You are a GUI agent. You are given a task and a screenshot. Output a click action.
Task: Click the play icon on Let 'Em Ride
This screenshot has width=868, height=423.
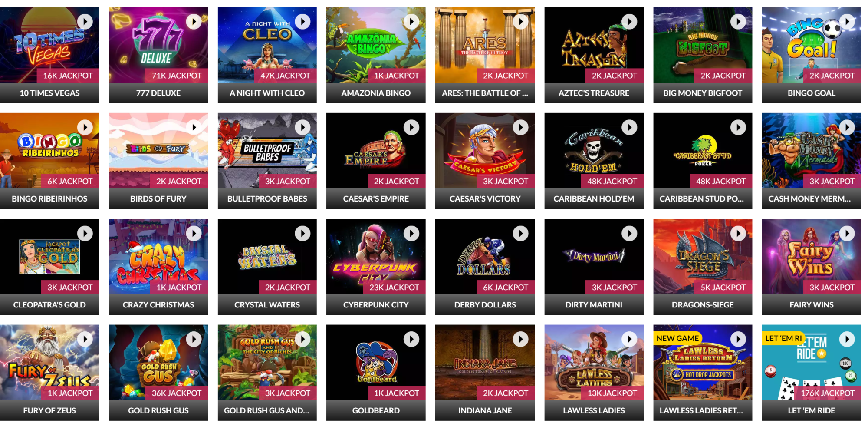click(847, 339)
